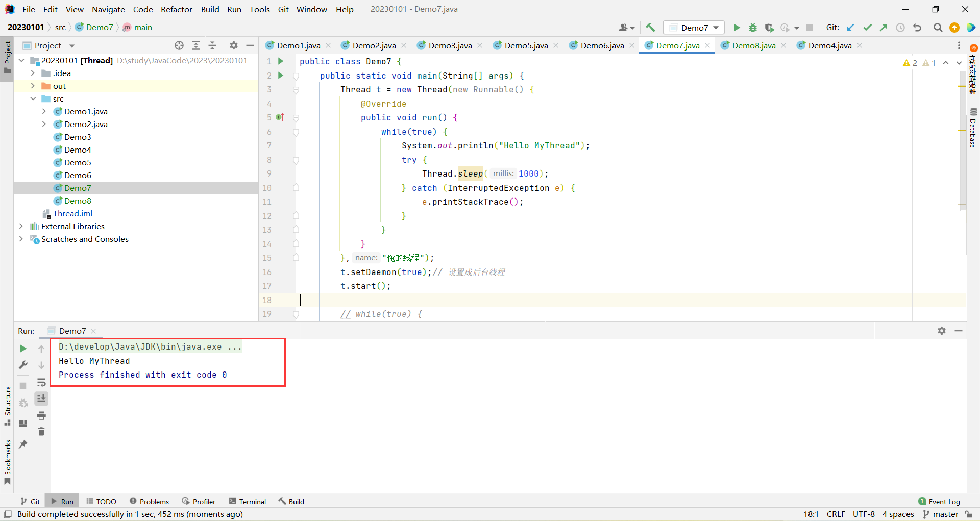Click the Git rollback icon
The width and height of the screenshot is (980, 521).
pyautogui.click(x=917, y=28)
